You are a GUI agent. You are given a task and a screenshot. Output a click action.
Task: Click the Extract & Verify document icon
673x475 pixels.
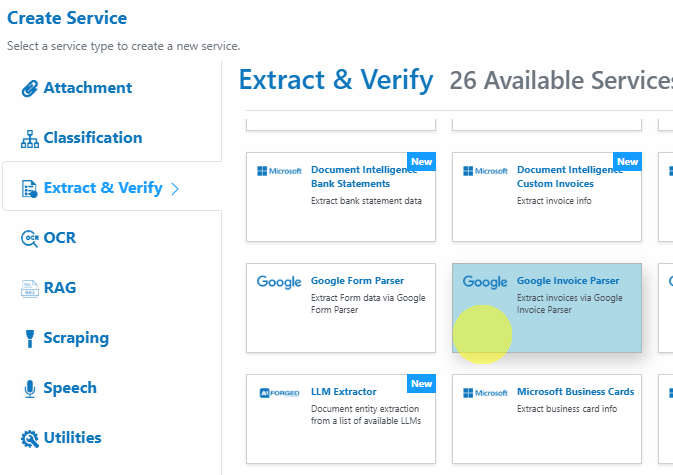30,189
